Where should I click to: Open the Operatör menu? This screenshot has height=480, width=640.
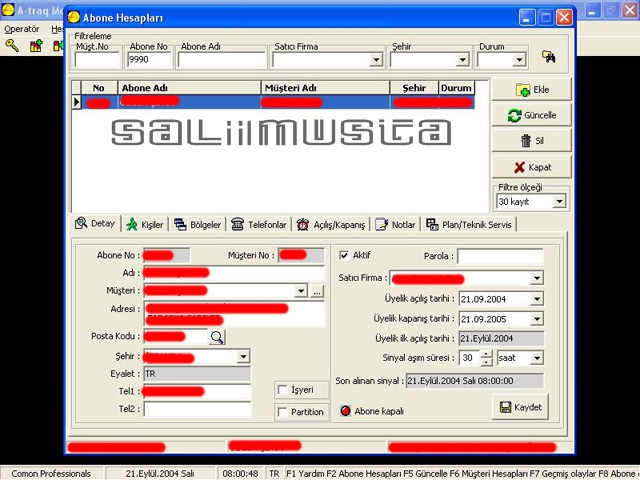[22, 29]
